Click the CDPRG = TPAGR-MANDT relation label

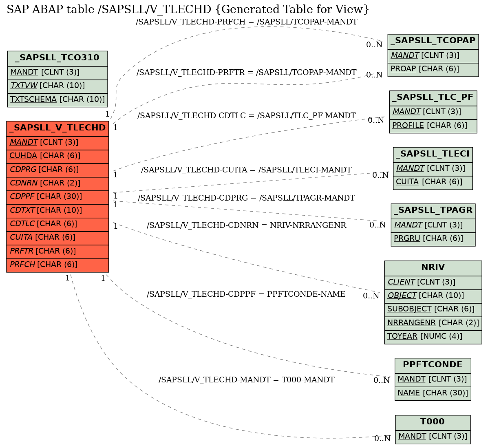tap(247, 198)
